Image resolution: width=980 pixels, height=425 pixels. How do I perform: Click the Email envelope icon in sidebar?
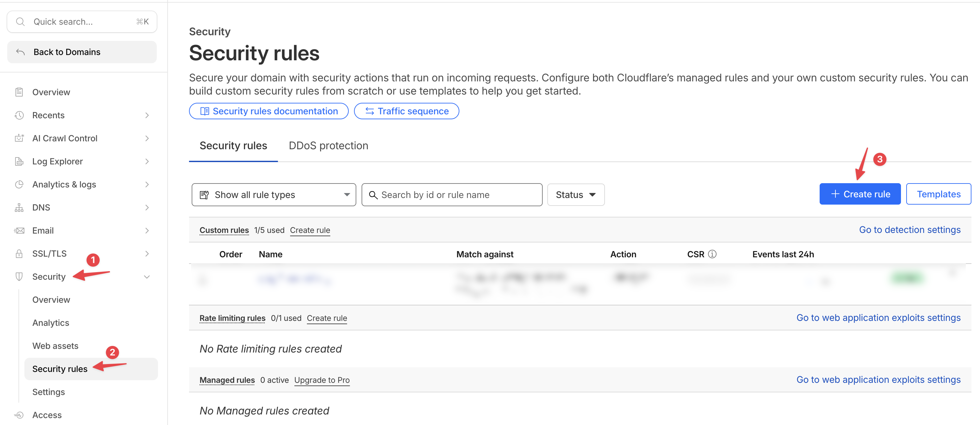(19, 230)
